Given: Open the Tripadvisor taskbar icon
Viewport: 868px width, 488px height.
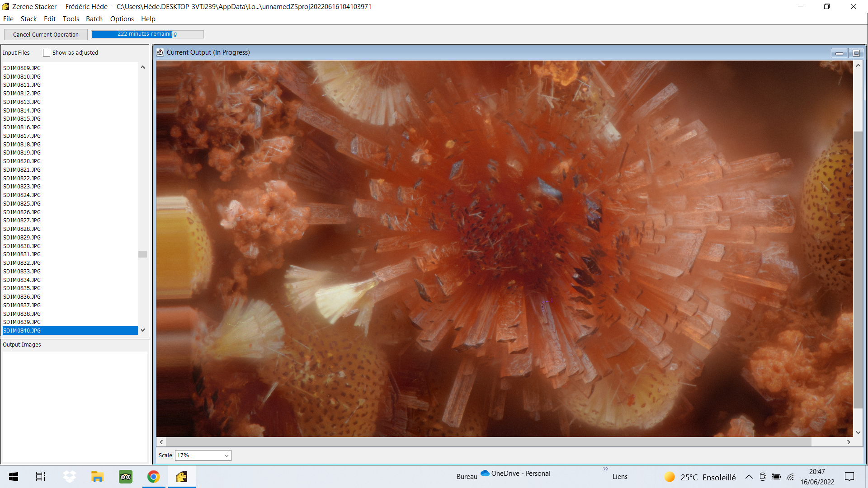Looking at the screenshot, I should 126,477.
